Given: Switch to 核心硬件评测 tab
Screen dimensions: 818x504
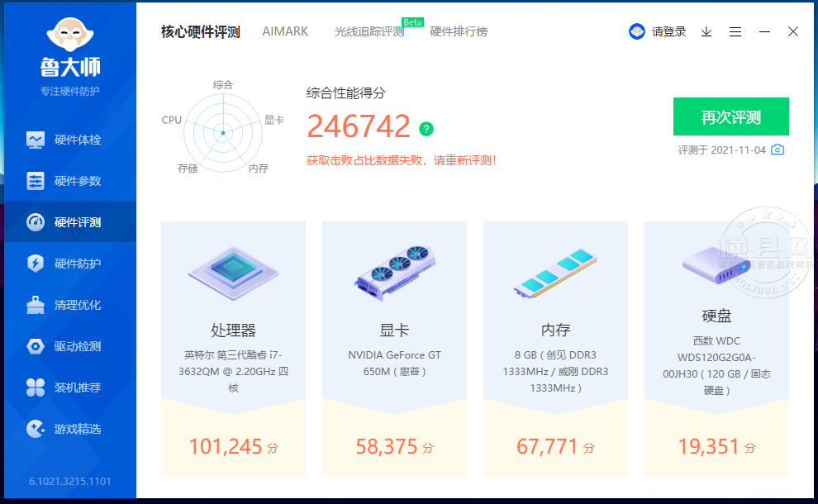Looking at the screenshot, I should pos(200,32).
